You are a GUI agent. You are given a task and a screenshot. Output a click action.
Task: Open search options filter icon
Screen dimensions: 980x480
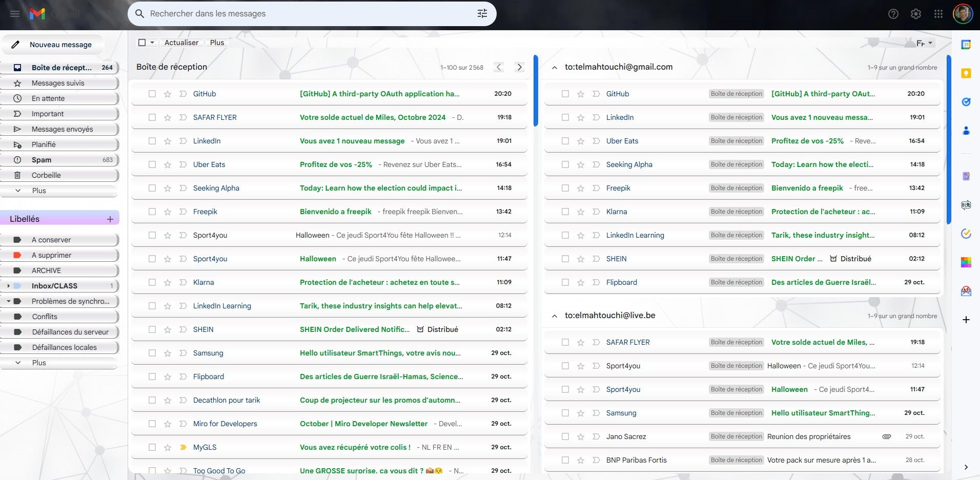point(482,14)
